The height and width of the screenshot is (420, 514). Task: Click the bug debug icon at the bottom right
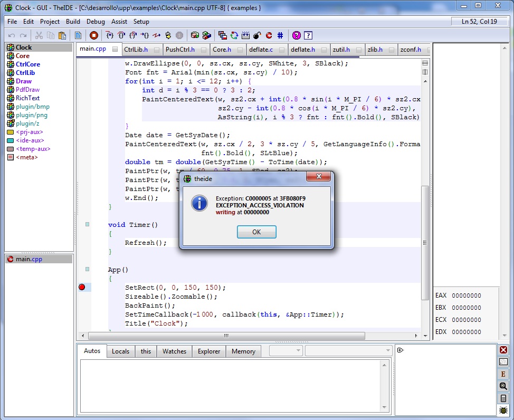coord(503,411)
